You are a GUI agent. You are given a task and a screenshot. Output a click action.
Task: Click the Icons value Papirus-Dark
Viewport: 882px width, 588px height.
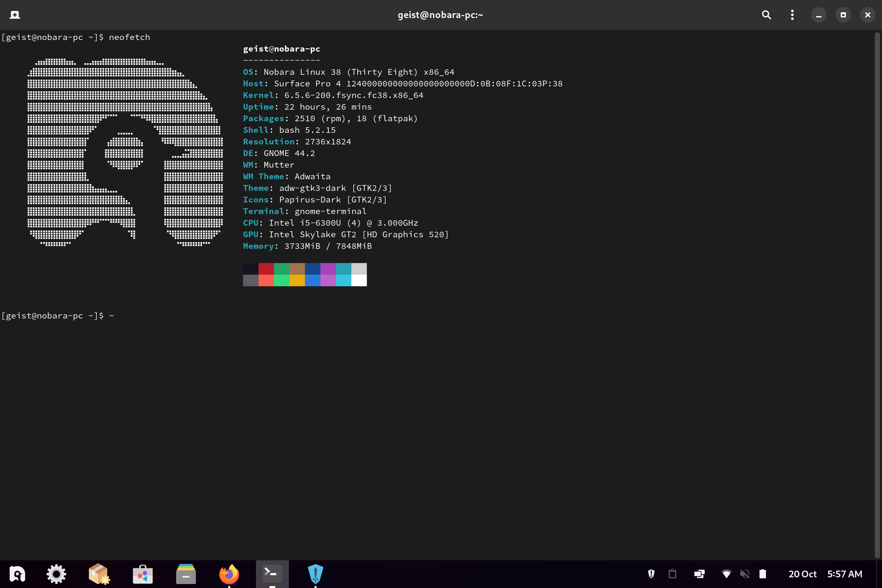[x=310, y=200]
